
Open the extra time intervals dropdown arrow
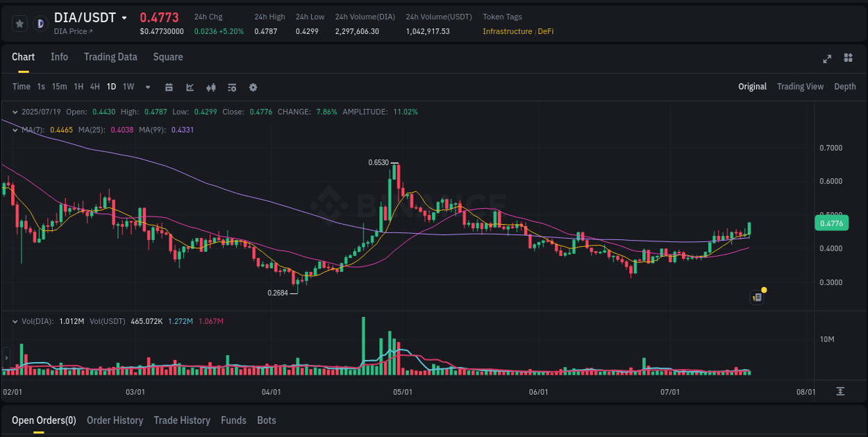[x=147, y=87]
